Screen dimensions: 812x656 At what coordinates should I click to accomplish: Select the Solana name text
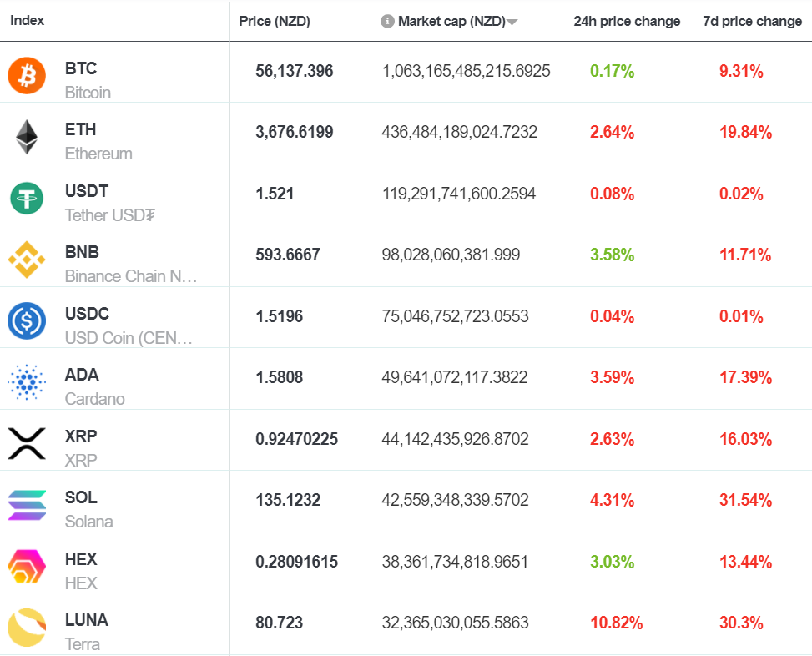click(88, 522)
